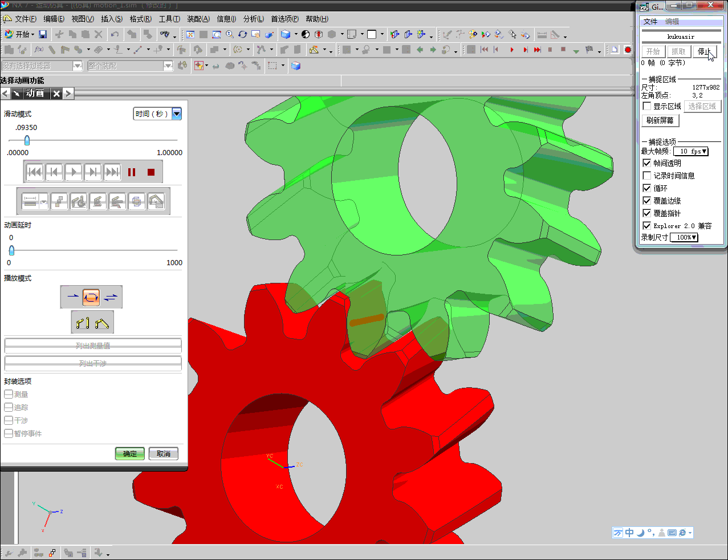The width and height of the screenshot is (728, 560).
Task: Click the red fast-forward to end toolbar icon
Action: click(x=537, y=50)
